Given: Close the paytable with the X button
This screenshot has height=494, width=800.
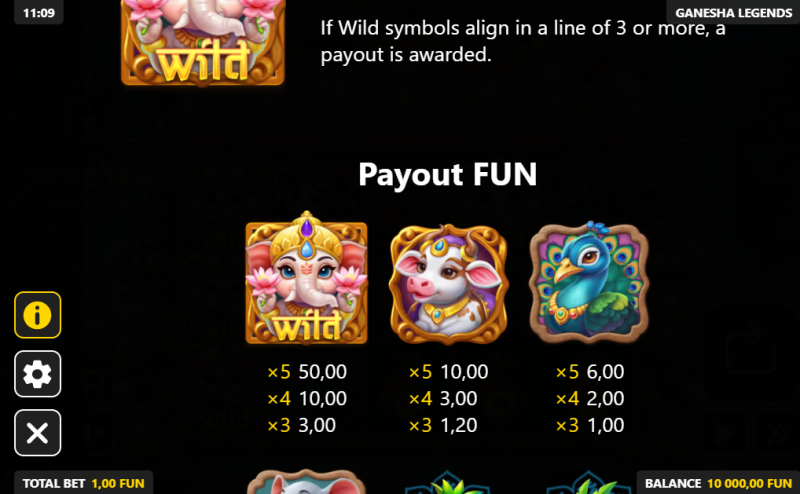Looking at the screenshot, I should tap(38, 433).
